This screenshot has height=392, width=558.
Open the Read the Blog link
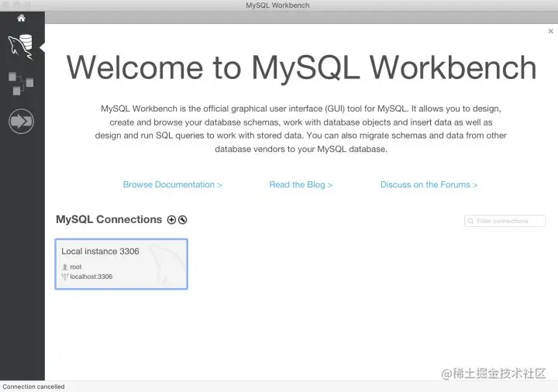(x=301, y=184)
